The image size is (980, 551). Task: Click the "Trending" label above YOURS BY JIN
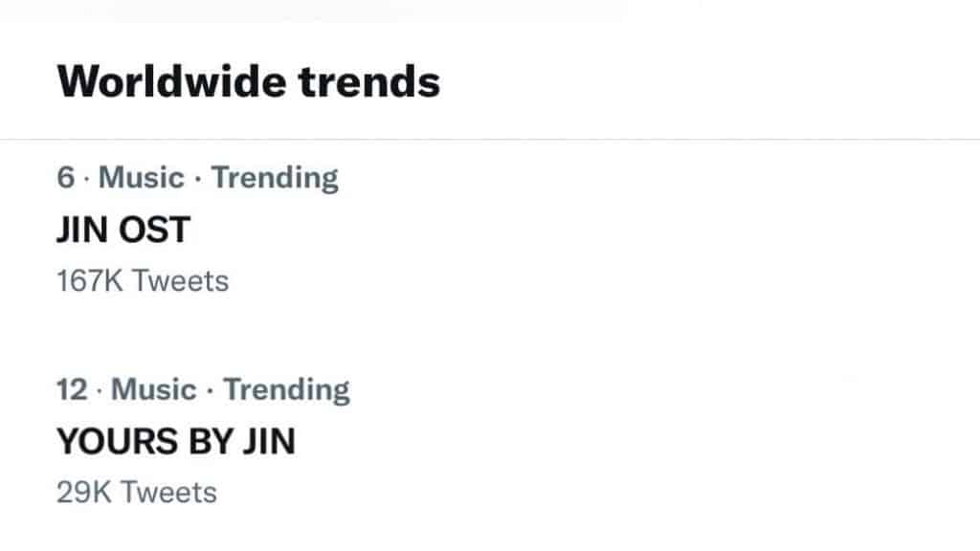click(x=286, y=389)
